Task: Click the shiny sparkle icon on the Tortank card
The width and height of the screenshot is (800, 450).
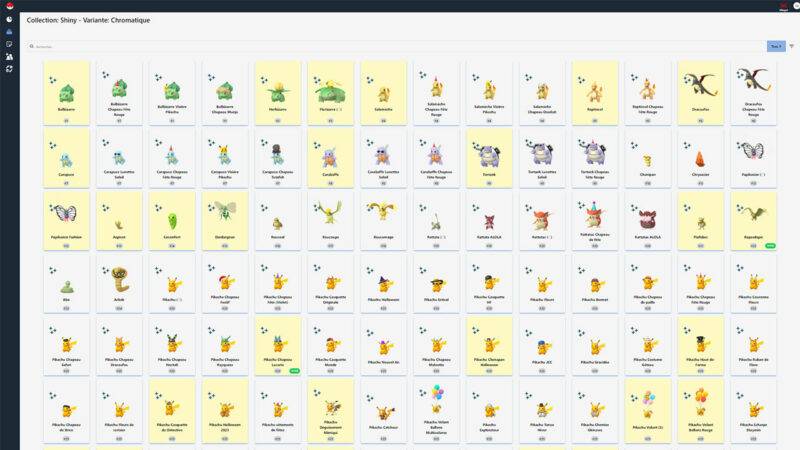Action: coord(476,145)
